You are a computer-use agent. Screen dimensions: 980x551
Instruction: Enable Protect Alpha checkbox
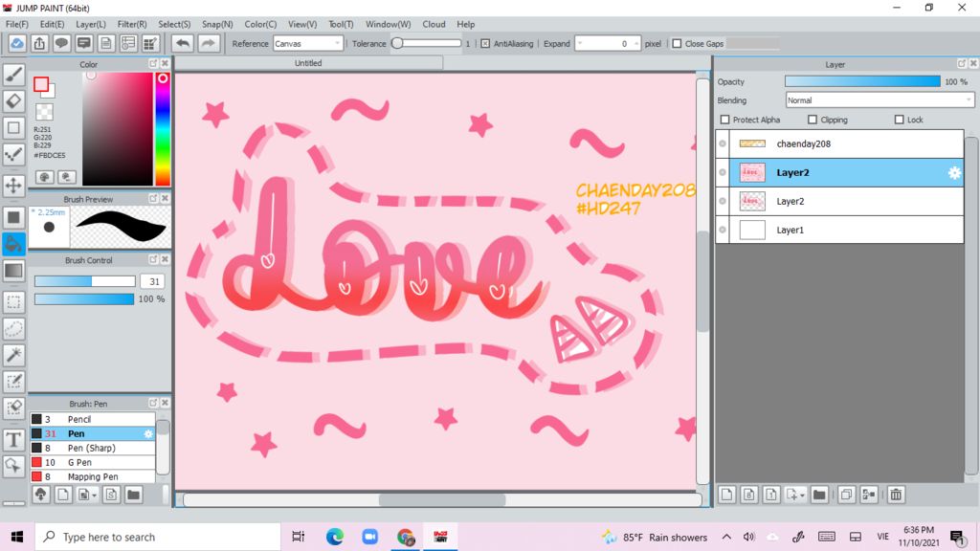click(725, 120)
